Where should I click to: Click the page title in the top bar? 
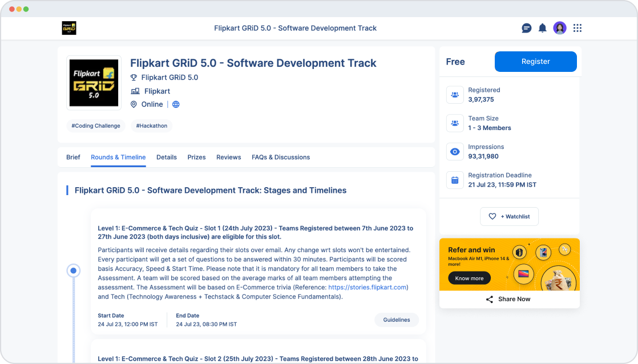click(x=296, y=28)
